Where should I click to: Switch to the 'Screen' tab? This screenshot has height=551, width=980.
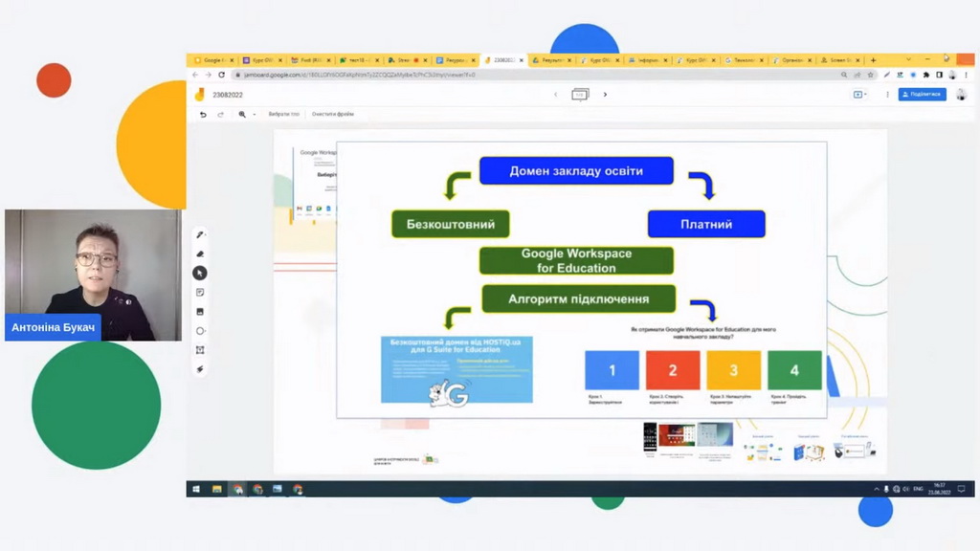coord(839,60)
